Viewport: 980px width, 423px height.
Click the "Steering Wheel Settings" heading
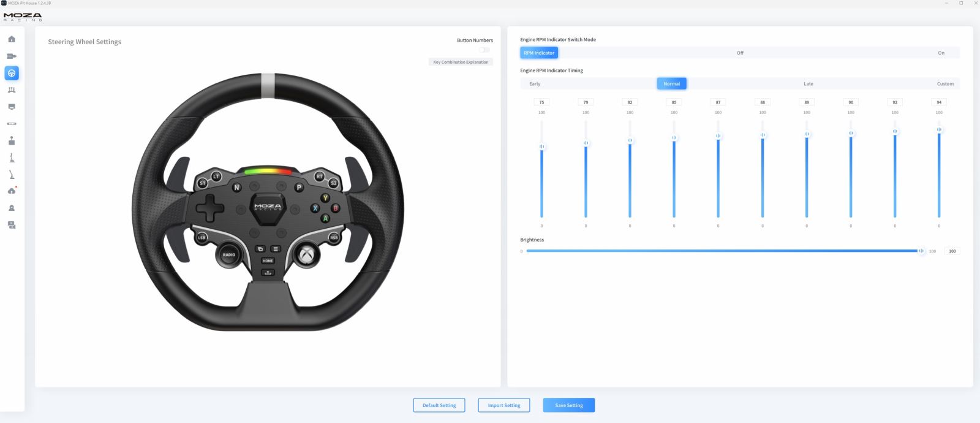pos(85,42)
